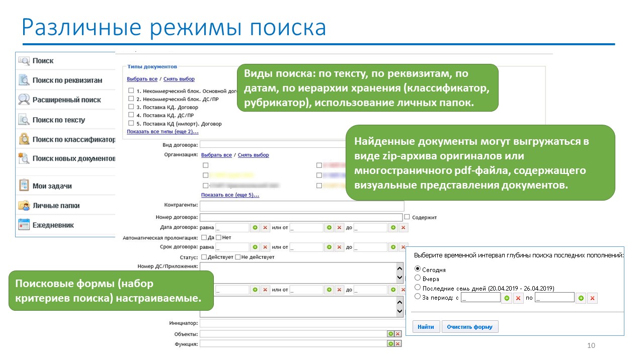Expand list via 'Показать все типы (еще 2)…'
The image size is (644, 362).
pos(163,132)
